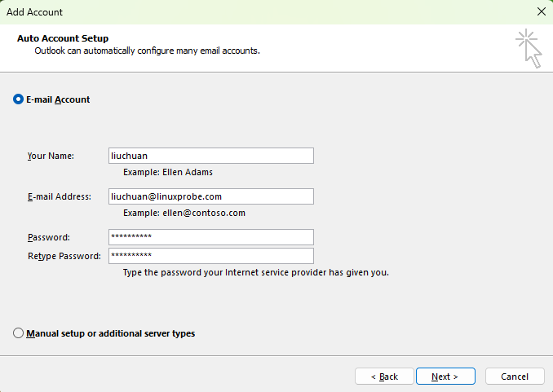Click the "Example: Ellen Adams" hint text
553x392 pixels.
click(168, 172)
